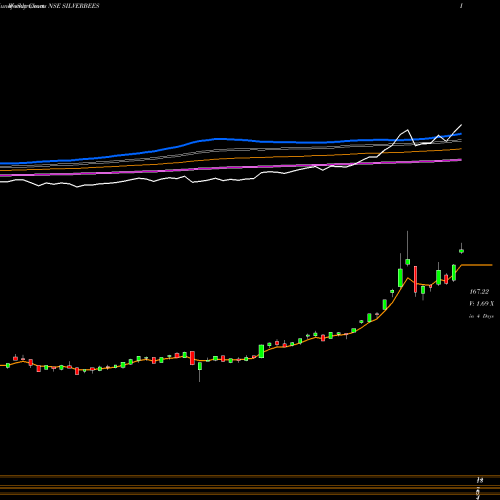Click the 18 label on the bottom indicator band
This screenshot has height=500, width=500.
pyautogui.click(x=480, y=480)
